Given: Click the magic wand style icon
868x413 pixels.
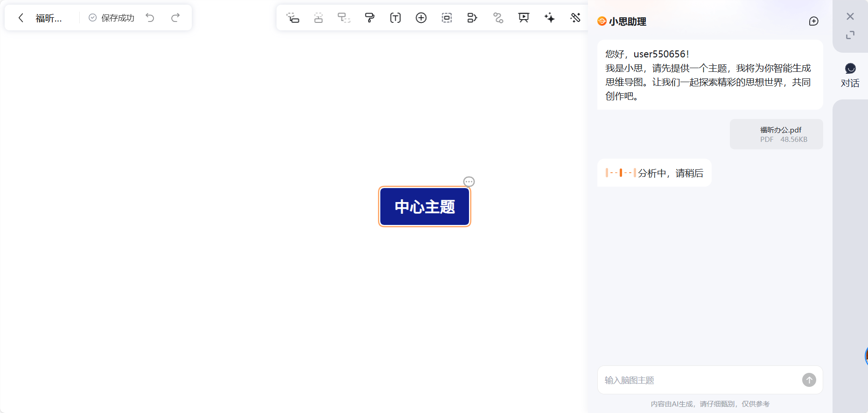Looking at the screenshot, I should click(575, 18).
